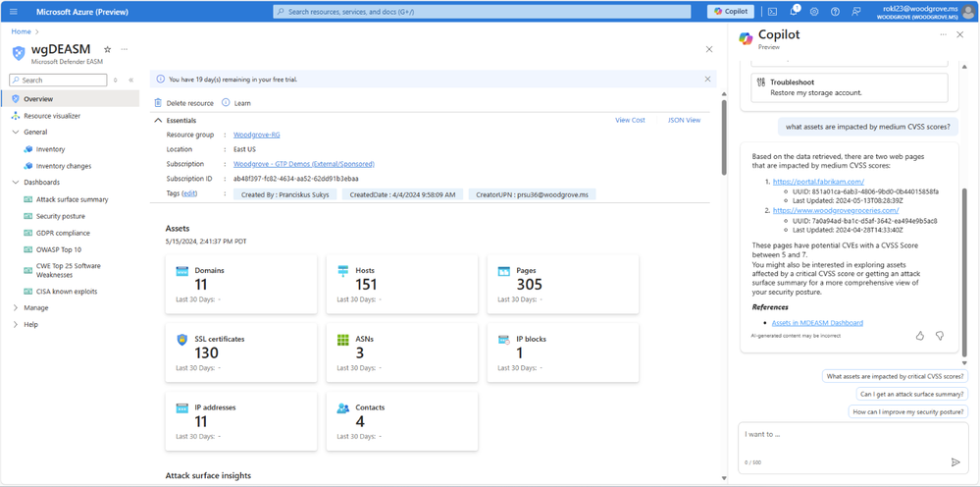Collapse the Dashboards section
The height and width of the screenshot is (487, 980).
click(16, 182)
